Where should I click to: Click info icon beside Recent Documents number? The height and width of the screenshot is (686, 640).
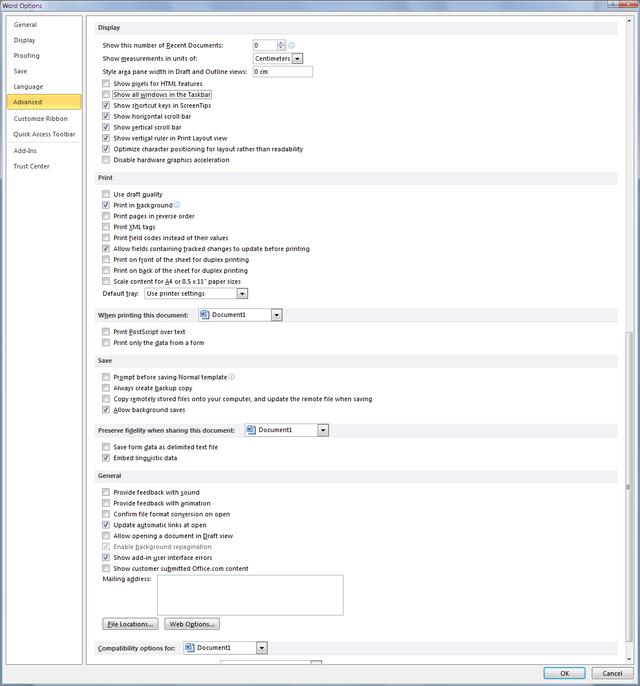(292, 46)
